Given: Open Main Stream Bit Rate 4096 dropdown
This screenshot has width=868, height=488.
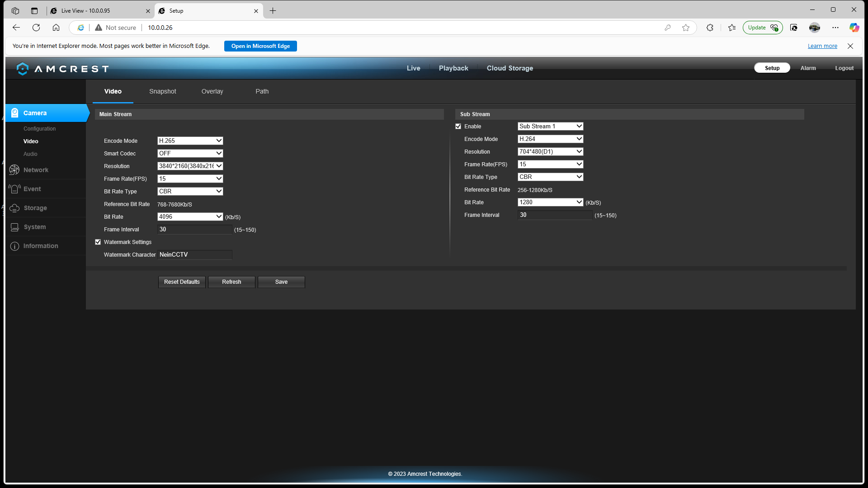Looking at the screenshot, I should point(190,217).
